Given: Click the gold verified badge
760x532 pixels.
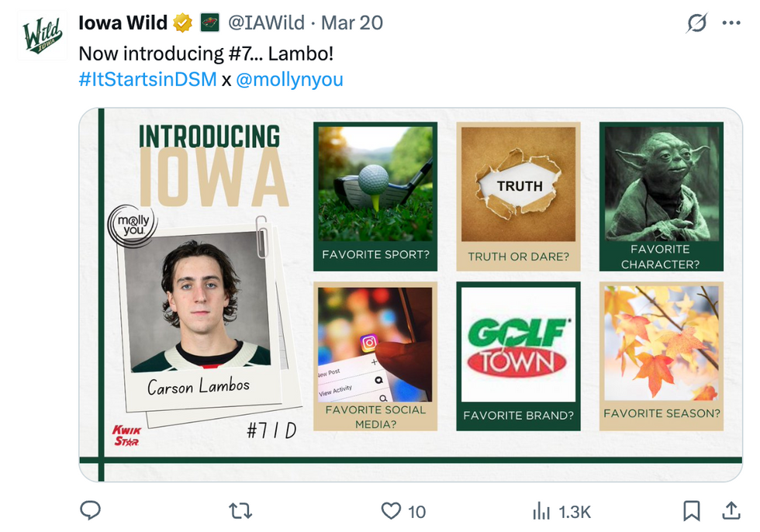Looking at the screenshot, I should pyautogui.click(x=182, y=23).
